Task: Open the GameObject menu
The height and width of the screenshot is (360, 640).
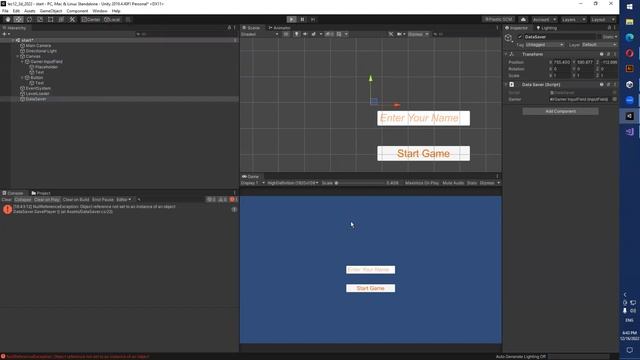Action: point(51,11)
